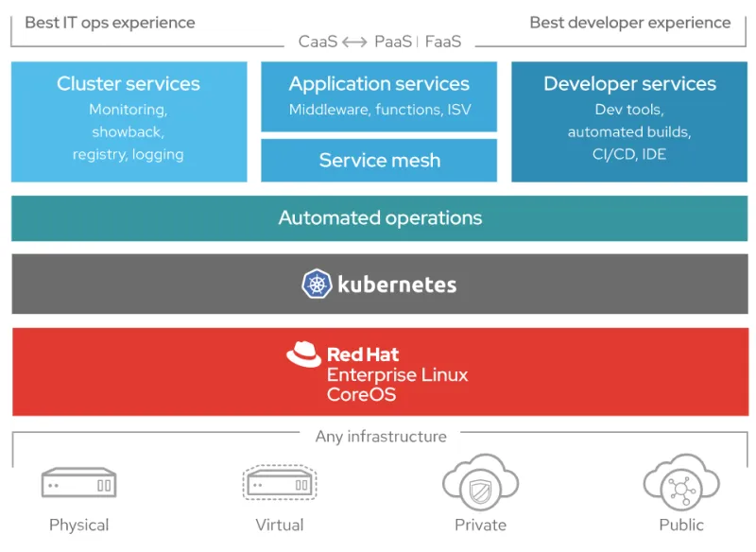Open the Application services block
The width and height of the screenshot is (756, 552).
[x=379, y=96]
